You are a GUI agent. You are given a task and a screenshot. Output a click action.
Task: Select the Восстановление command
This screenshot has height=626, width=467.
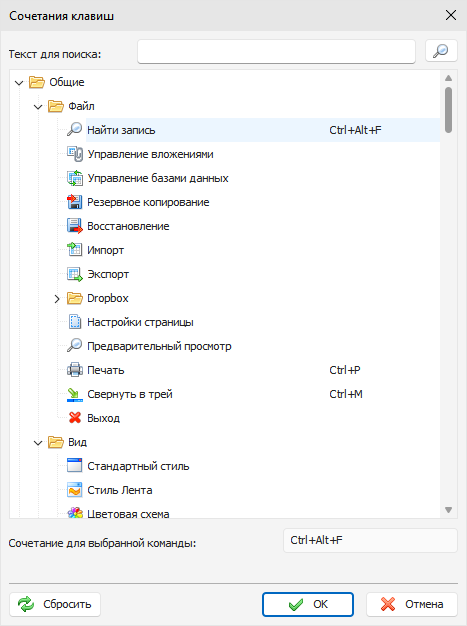click(128, 226)
